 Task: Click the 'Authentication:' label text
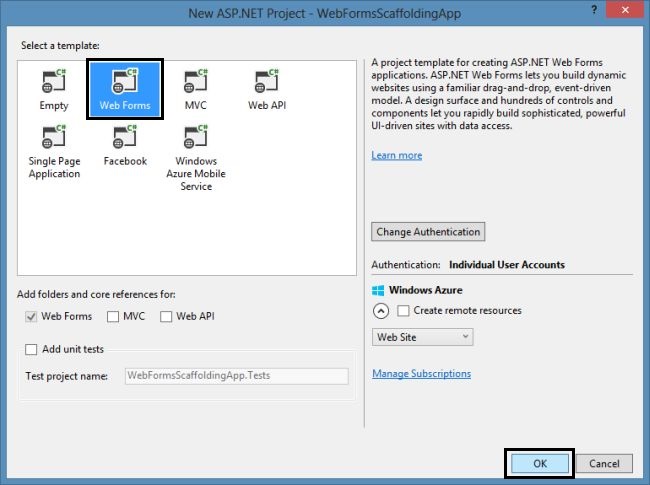point(406,265)
